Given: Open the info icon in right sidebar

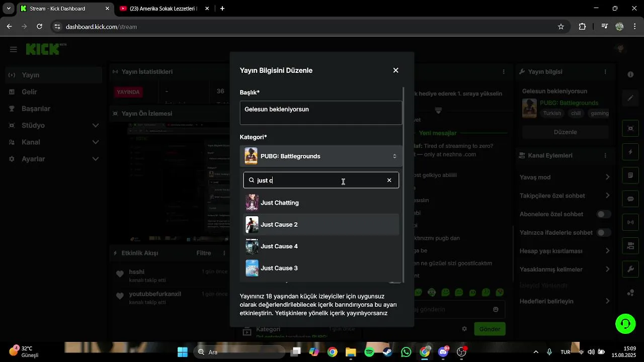Looking at the screenshot, I should click(630, 74).
